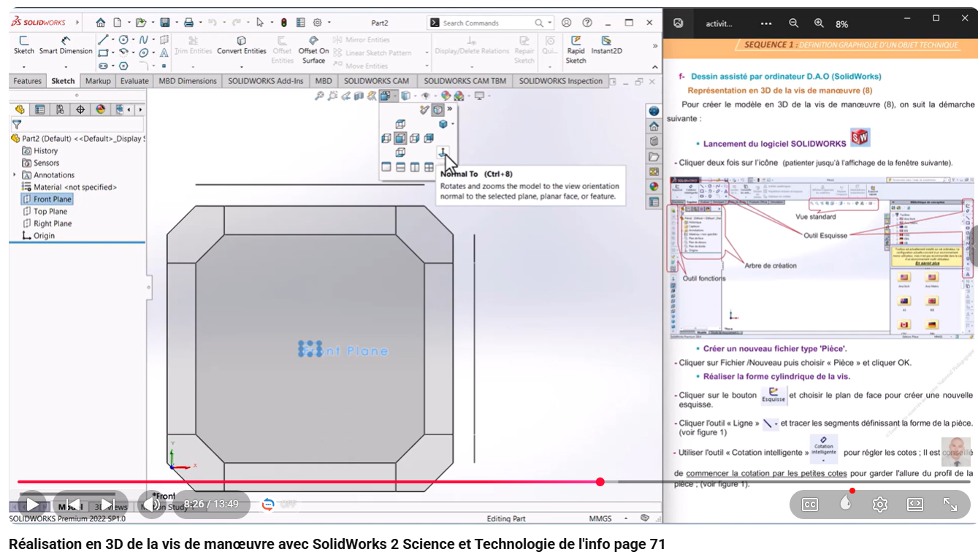Mute the video with the volume button
Viewport: 978px width, 560px height.
152,505
